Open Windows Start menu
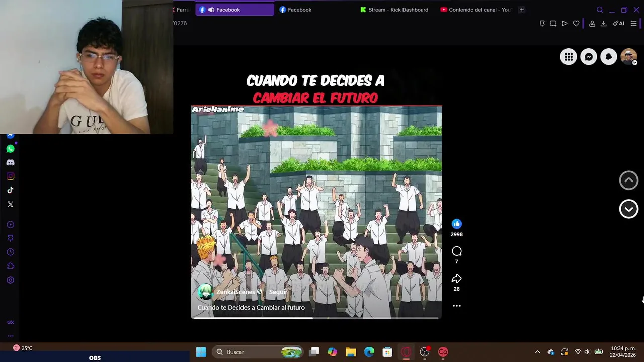The image size is (644, 362). [201, 352]
